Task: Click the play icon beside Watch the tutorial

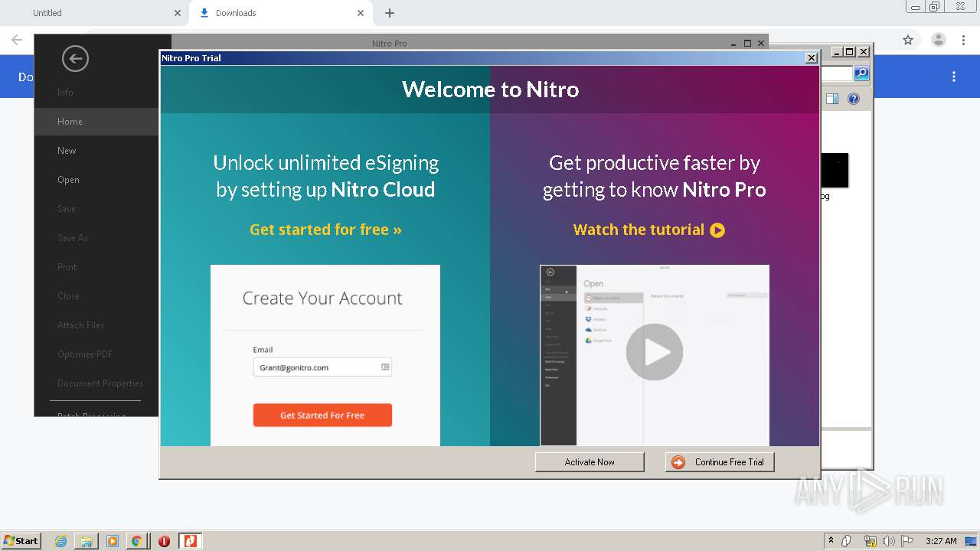Action: click(x=717, y=230)
